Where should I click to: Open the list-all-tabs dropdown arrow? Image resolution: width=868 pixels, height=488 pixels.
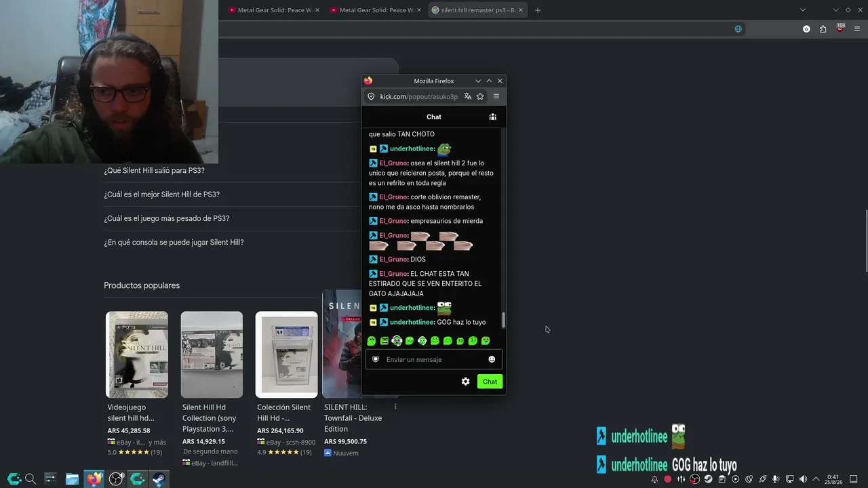803,10
